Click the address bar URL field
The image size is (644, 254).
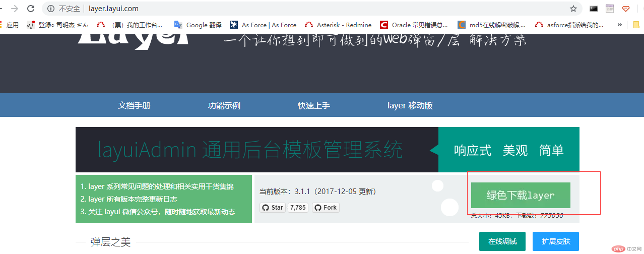(302, 9)
